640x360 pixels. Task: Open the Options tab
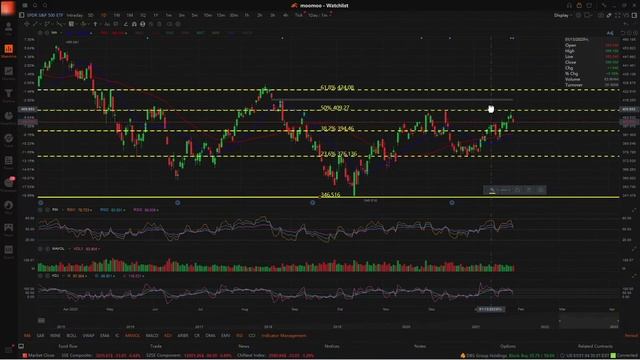pyautogui.click(x=508, y=346)
